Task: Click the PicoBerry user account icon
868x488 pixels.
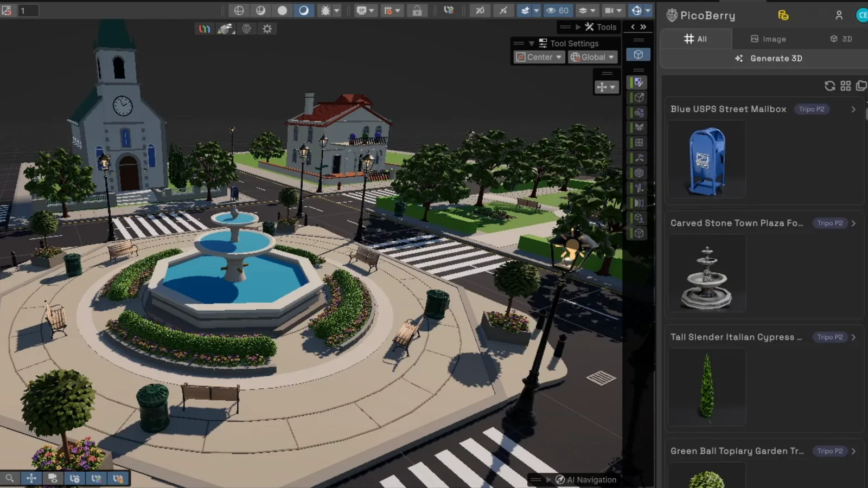Action: (839, 15)
